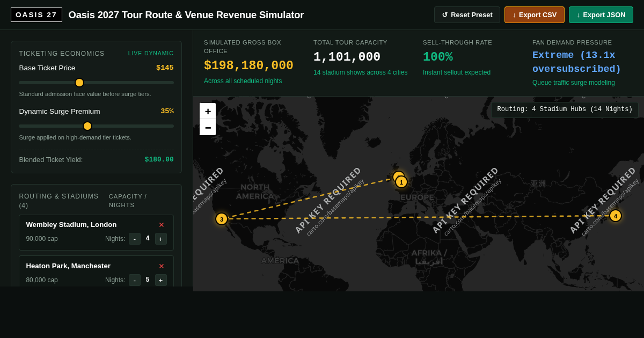Click 'Instant sellout expected' text

tap(457, 72)
